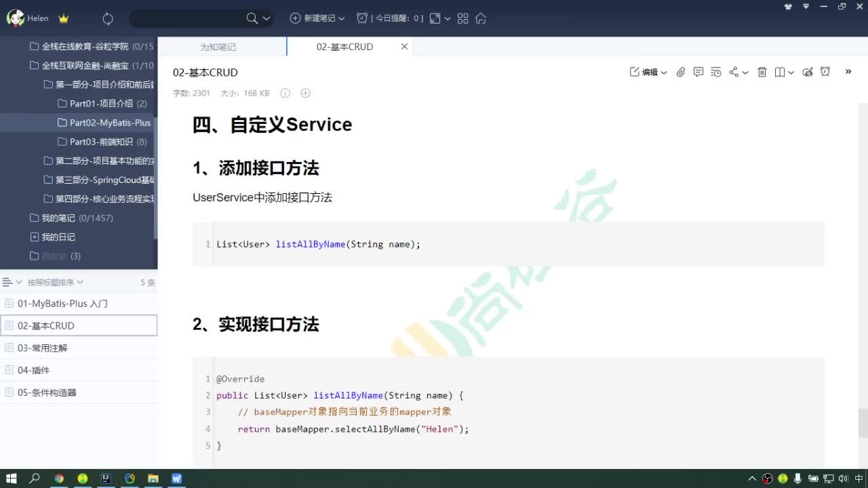868x488 pixels.
Task: Click the home icon in top bar
Action: pyautogui.click(x=481, y=18)
